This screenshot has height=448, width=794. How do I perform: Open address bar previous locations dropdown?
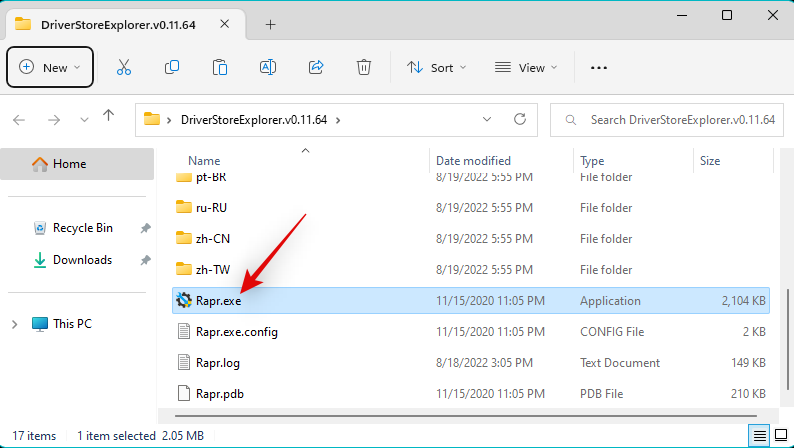487,119
